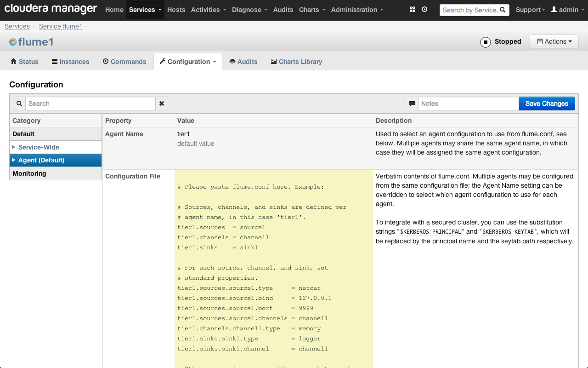Image resolution: width=588 pixels, height=368 pixels.
Task: Click the flume1 service title
Action: click(36, 42)
